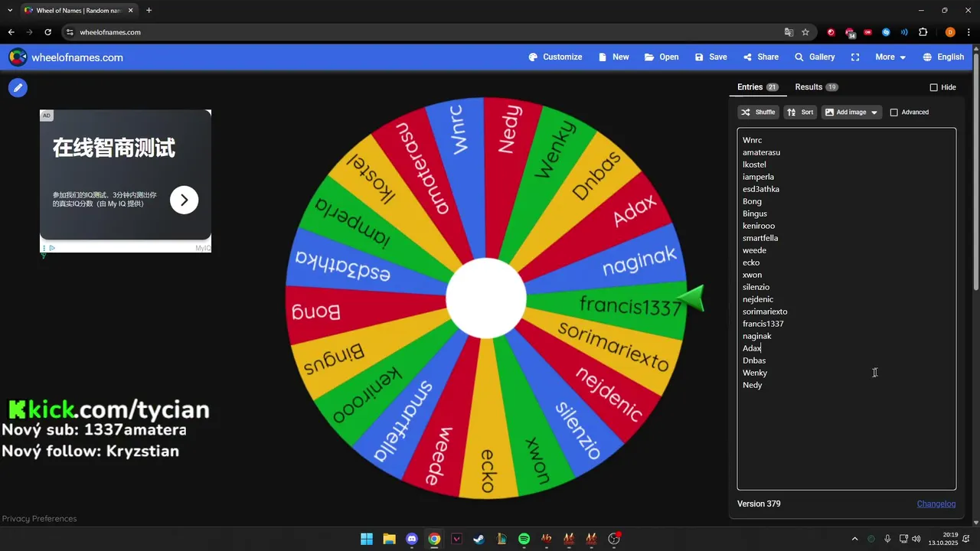Viewport: 980px width, 551px height.
Task: Show hidden system tray icons
Action: coord(855,539)
